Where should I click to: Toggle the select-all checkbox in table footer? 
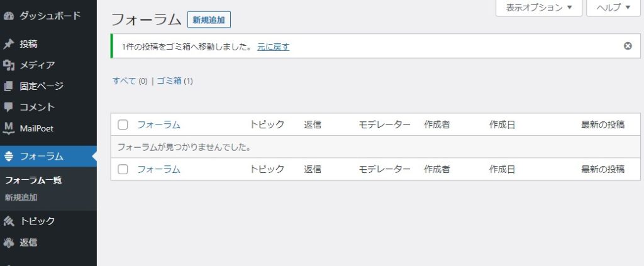coord(123,169)
